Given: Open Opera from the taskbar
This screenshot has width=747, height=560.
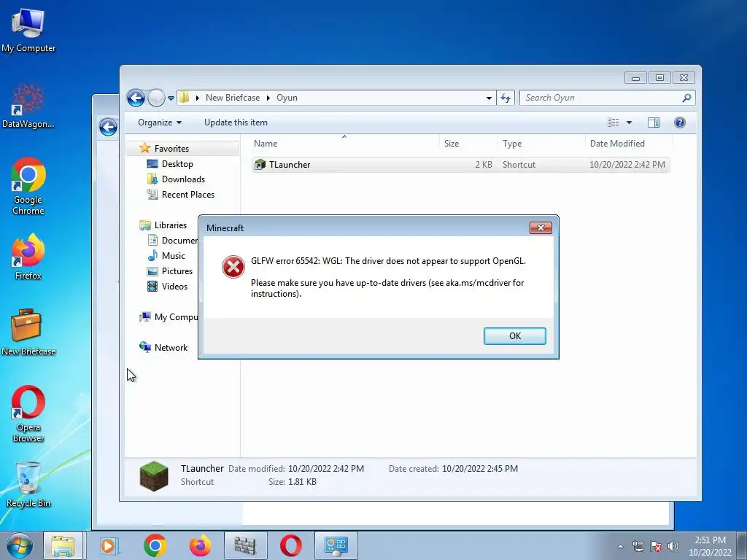Looking at the screenshot, I should coord(290,545).
